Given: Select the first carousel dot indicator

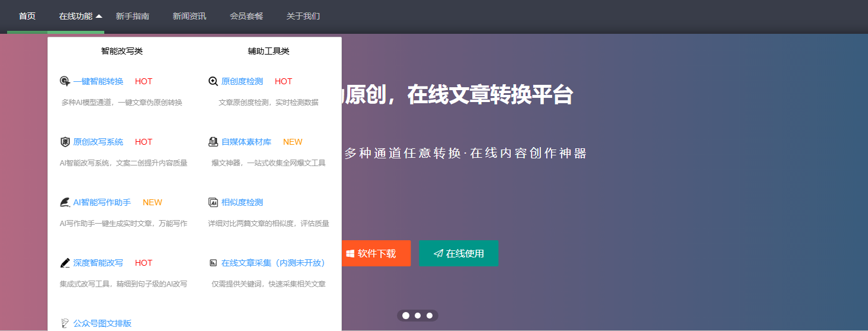Looking at the screenshot, I should [406, 315].
